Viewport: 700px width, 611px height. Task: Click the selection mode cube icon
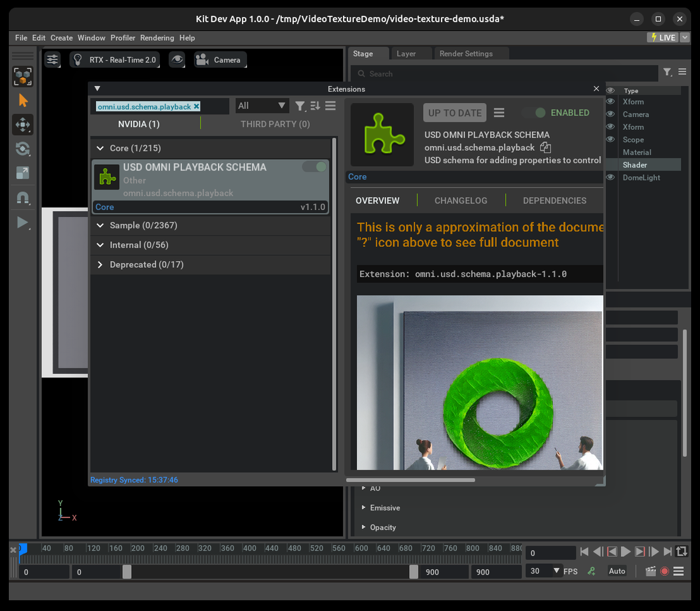[x=23, y=76]
